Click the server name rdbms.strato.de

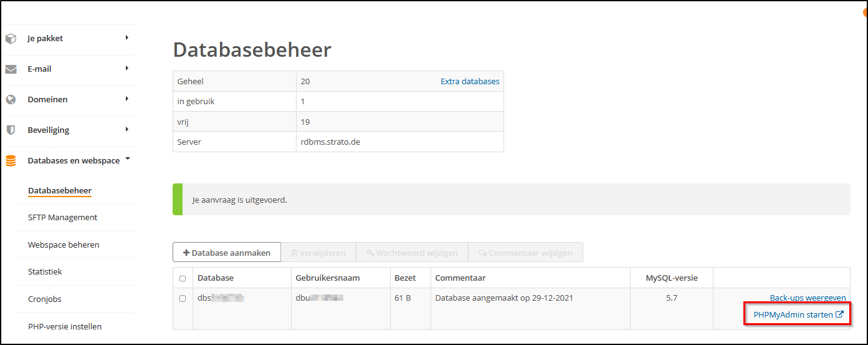330,142
